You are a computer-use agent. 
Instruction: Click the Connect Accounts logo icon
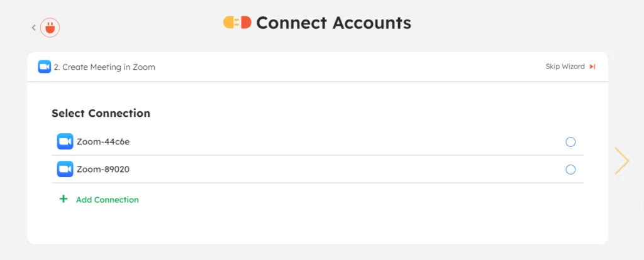point(237,23)
